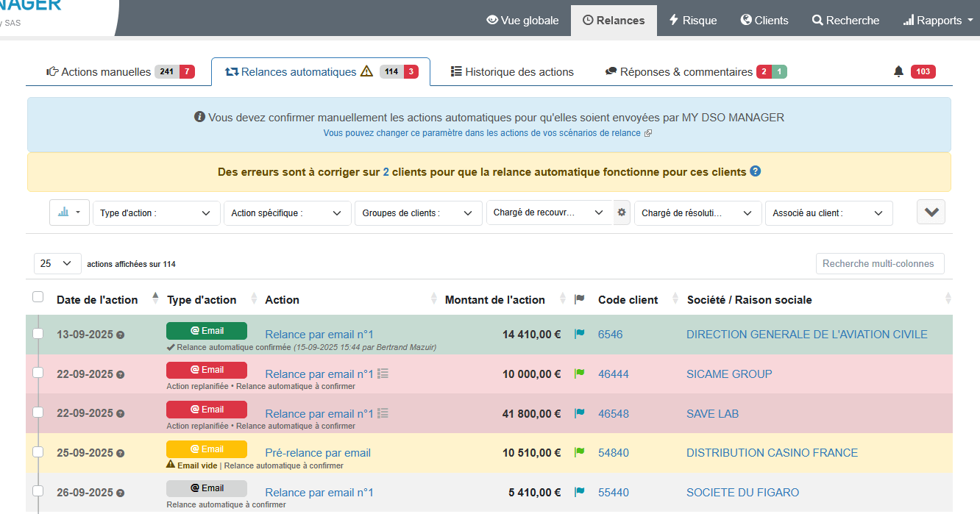Screen dimensions: 980x514
Task: Open client DISTRIBUTION CASINO FRANCE link
Action: [x=772, y=453]
